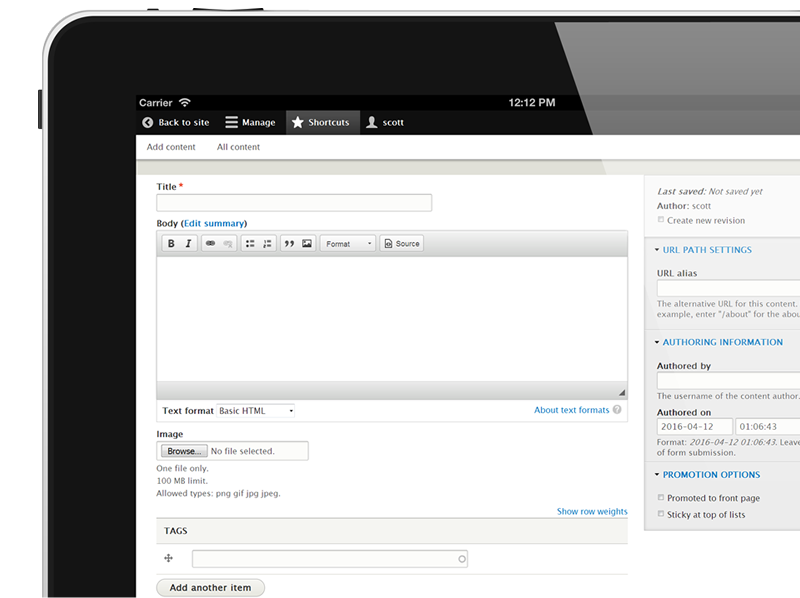Open the scott user menu label
This screenshot has width=800, height=598.
point(393,122)
